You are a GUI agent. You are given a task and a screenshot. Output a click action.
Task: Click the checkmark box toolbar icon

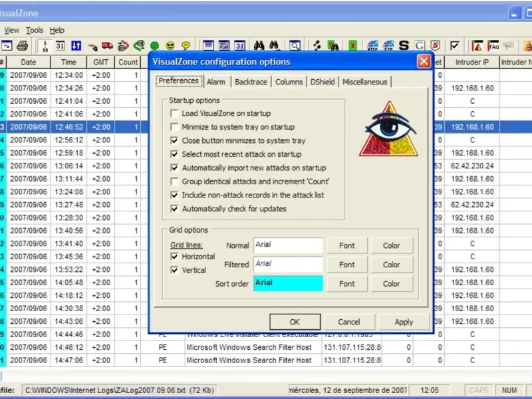click(x=455, y=45)
